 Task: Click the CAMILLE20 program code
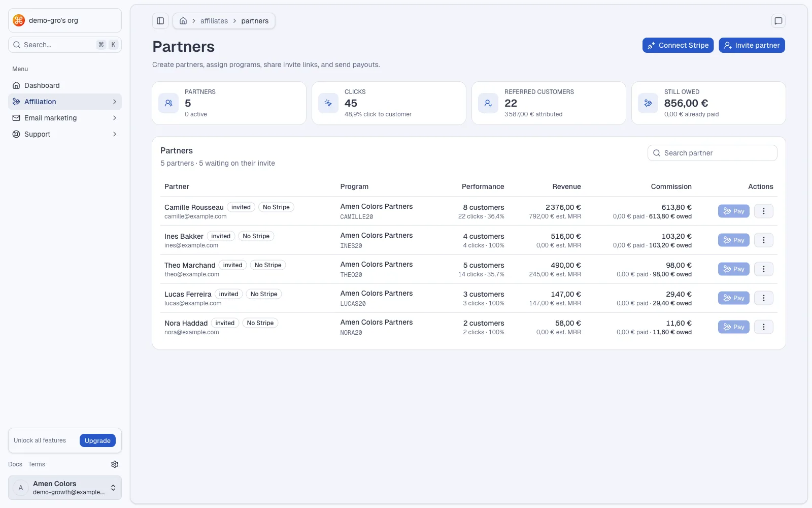[357, 217]
